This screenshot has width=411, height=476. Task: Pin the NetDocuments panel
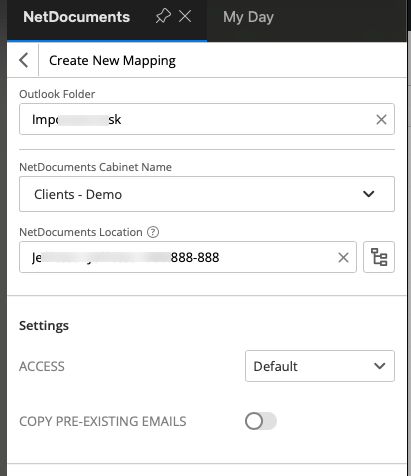(163, 16)
